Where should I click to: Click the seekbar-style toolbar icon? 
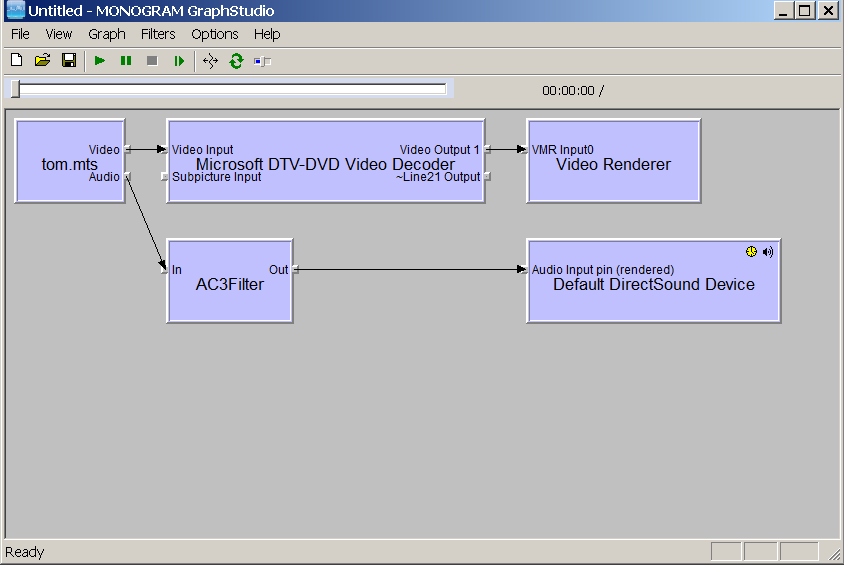point(263,61)
